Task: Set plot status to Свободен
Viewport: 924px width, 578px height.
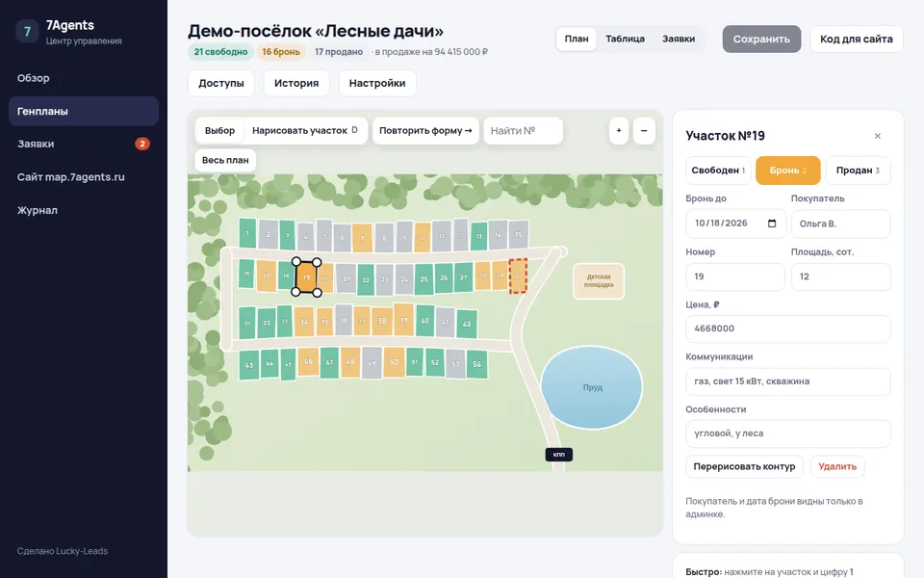Action: (x=718, y=171)
